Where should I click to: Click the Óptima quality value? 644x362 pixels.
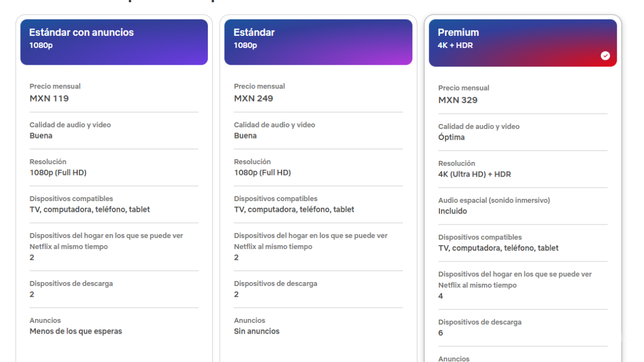click(x=451, y=137)
